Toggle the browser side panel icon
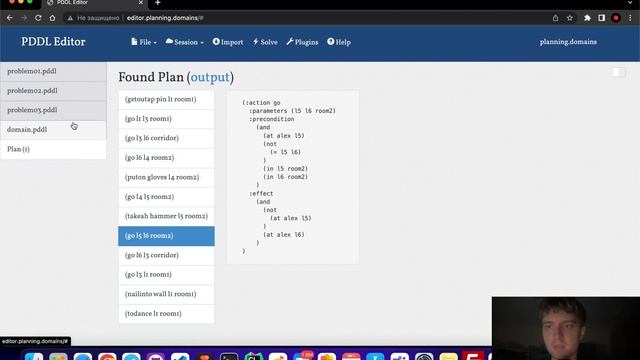The height and width of the screenshot is (360, 640). (x=602, y=18)
